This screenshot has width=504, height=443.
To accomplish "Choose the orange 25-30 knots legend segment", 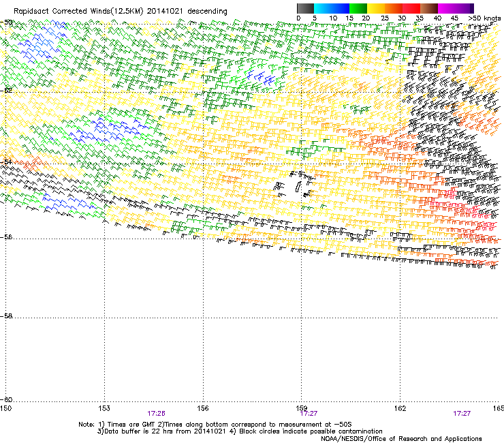I will point(394,8).
